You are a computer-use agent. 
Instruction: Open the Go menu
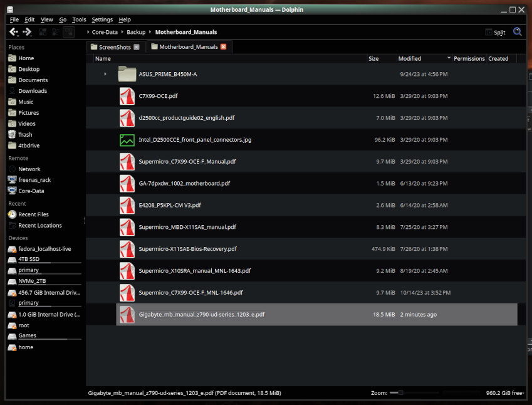pos(63,19)
